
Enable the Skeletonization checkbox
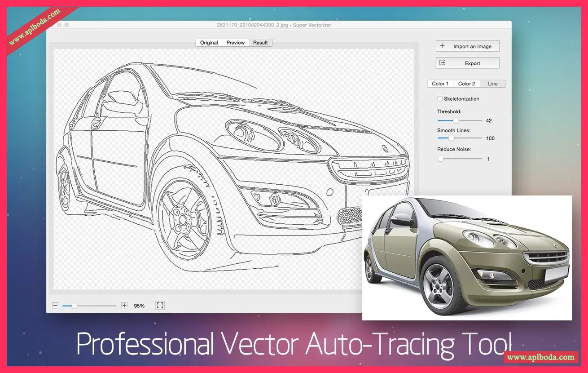tap(440, 99)
